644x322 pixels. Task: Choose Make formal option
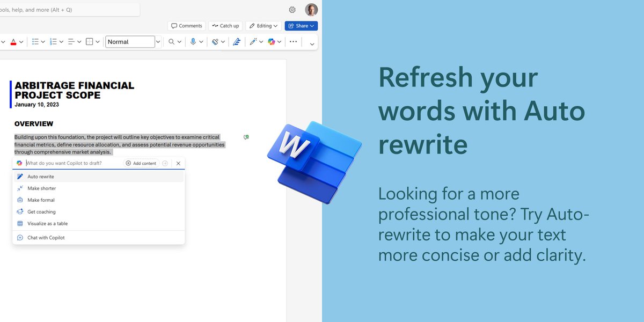(x=98, y=200)
